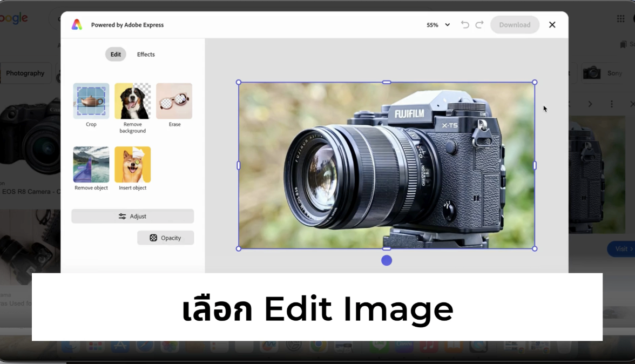Click the redo arrow icon
The height and width of the screenshot is (364, 635).
[x=479, y=25]
